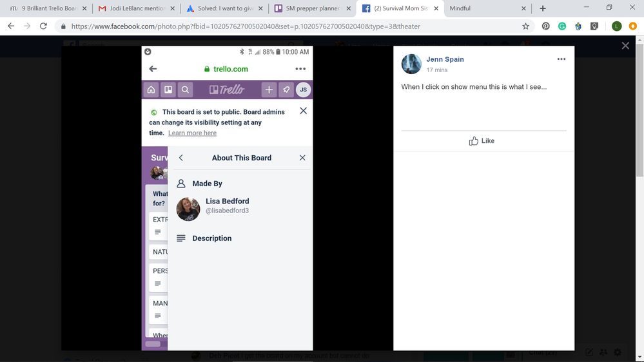The image size is (644, 362).
Task: Click the phone status bar shield icon
Action: 148,52
